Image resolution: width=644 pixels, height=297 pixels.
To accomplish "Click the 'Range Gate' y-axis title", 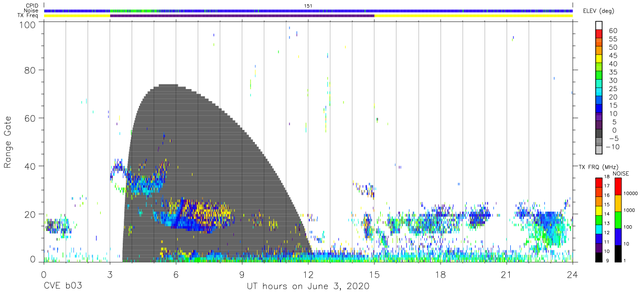I will click(x=8, y=142).
